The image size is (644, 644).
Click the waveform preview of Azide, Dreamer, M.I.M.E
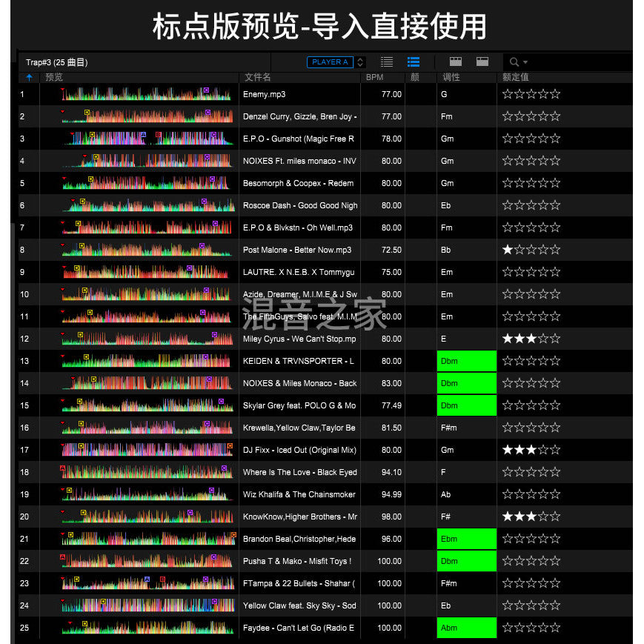(146, 294)
